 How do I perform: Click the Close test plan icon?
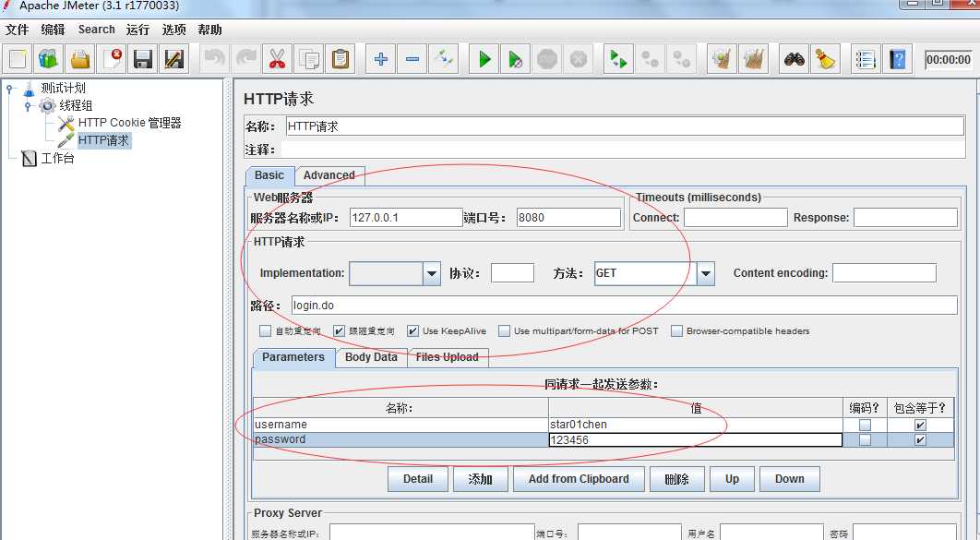tap(113, 59)
